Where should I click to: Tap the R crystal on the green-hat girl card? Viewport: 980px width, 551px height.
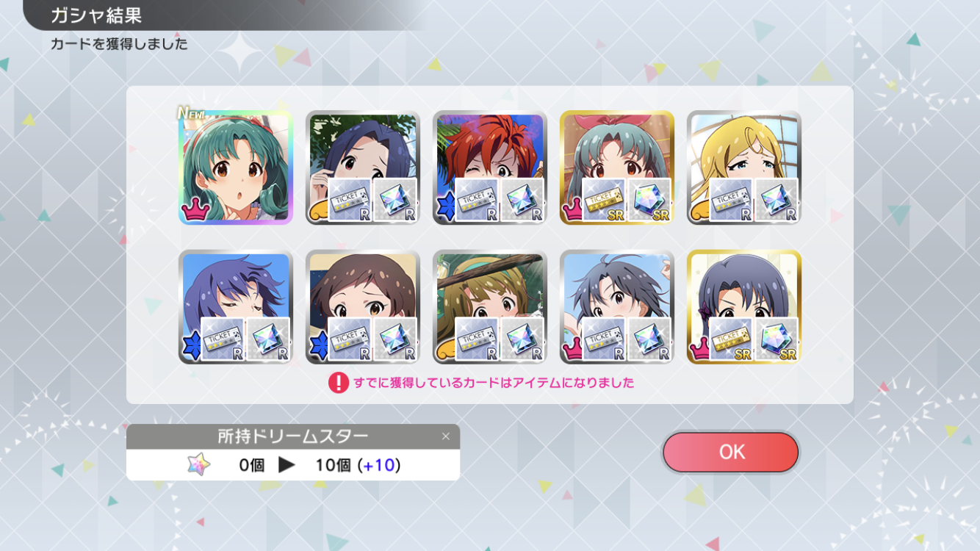click(x=523, y=339)
